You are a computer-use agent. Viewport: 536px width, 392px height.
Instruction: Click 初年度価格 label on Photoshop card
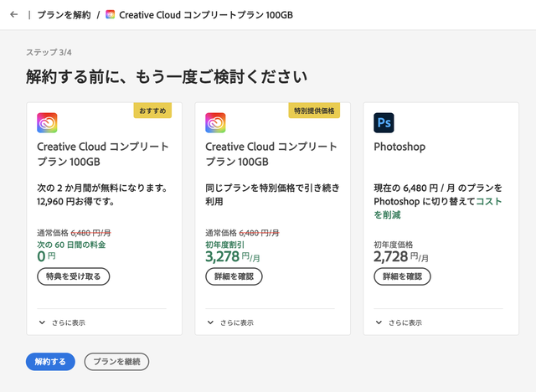click(393, 245)
